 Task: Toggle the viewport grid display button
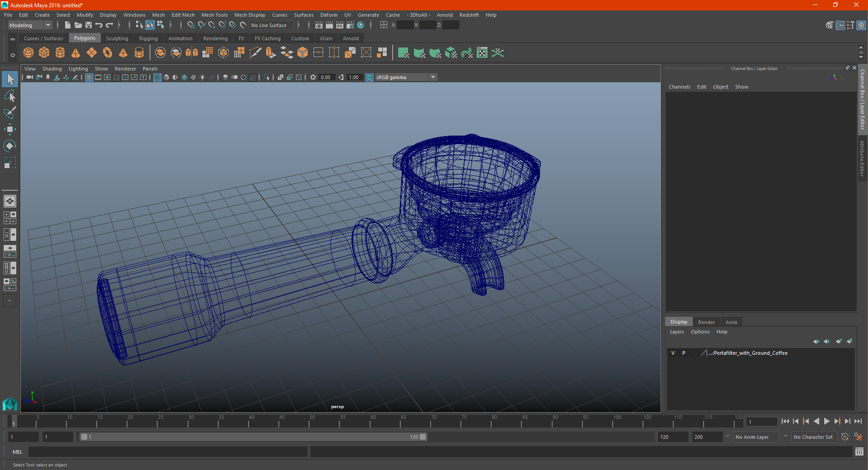click(89, 77)
